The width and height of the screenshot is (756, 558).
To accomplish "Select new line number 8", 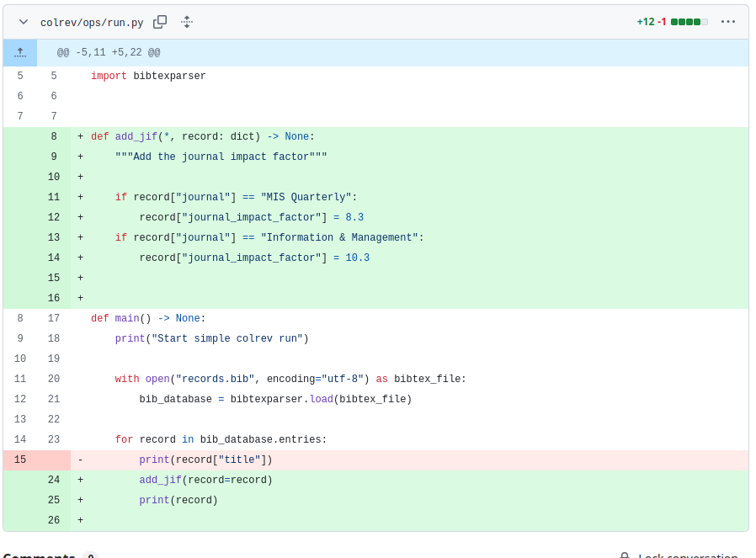I will tap(54, 137).
